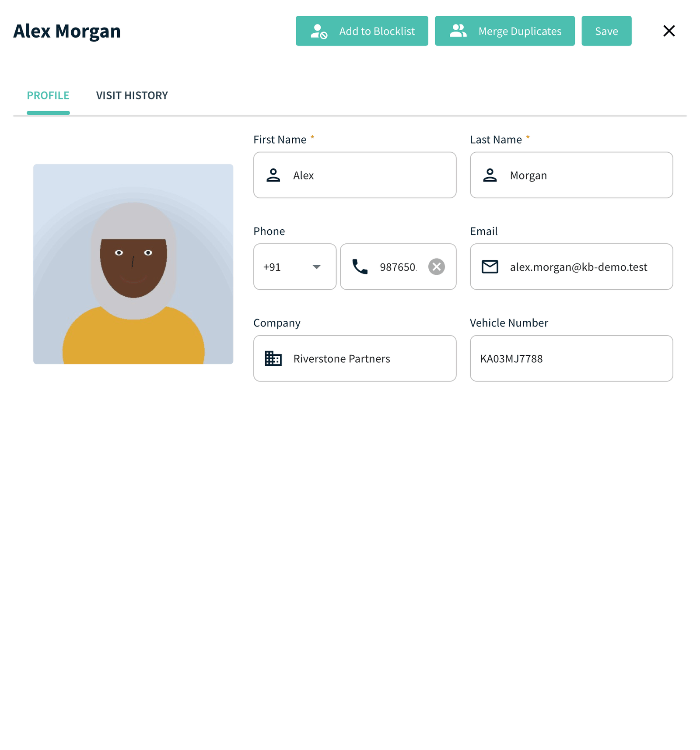The height and width of the screenshot is (750, 700).
Task: Click the Company field Riverstone Partners
Action: click(355, 358)
